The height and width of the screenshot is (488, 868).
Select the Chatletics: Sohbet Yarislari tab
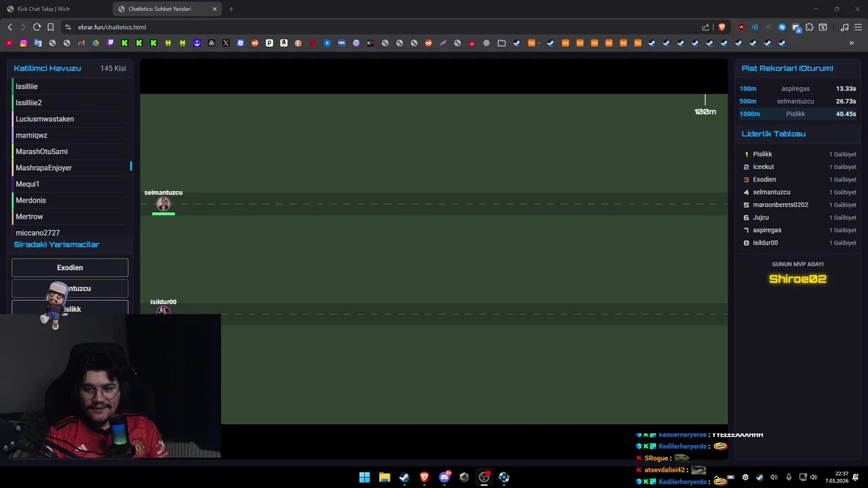click(x=167, y=9)
